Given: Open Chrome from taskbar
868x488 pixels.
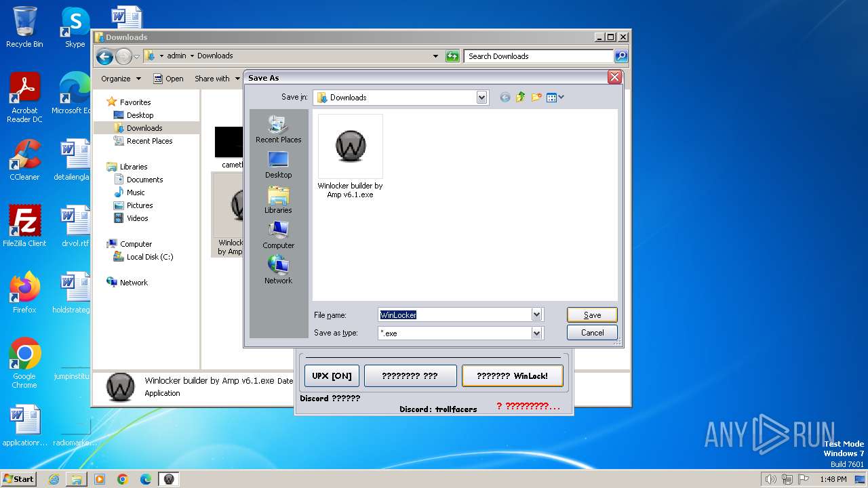Looking at the screenshot, I should (x=123, y=479).
